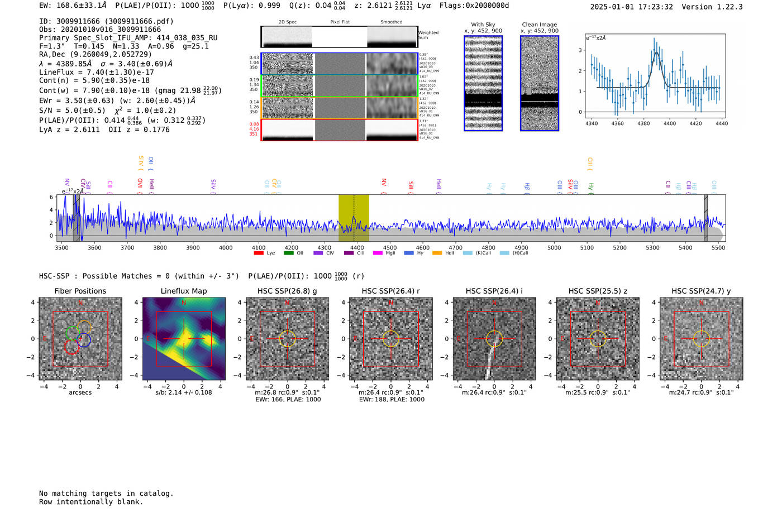Screen dimensions: 782x532
Task: Click the S/N = 5.0(±0.5) value
Action: point(72,111)
